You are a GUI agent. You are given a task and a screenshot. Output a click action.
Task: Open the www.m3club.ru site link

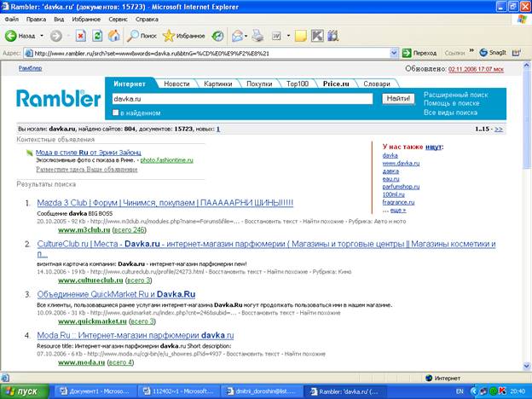84,230
